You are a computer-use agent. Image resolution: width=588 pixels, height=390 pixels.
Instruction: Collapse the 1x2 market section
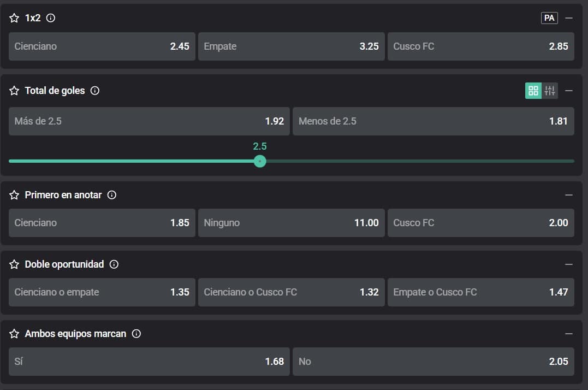click(569, 18)
